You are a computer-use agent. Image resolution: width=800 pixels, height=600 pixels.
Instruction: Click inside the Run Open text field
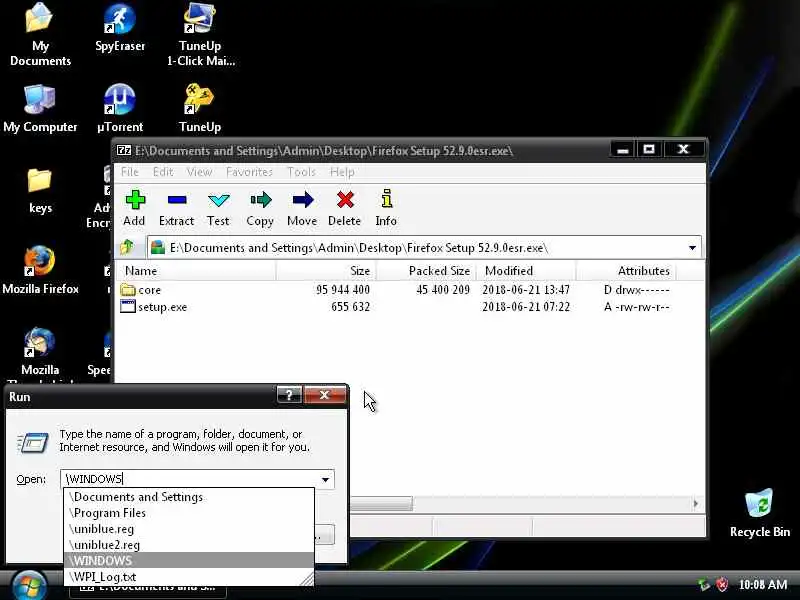tap(189, 479)
